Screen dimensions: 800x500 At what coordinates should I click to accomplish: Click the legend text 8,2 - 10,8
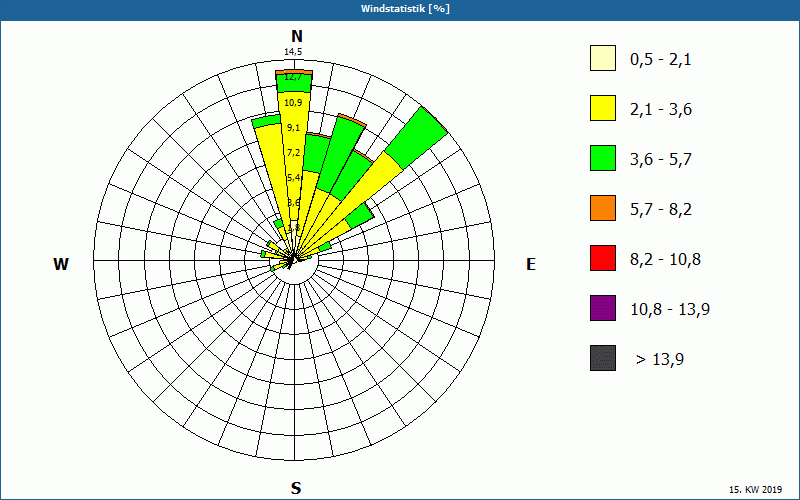pyautogui.click(x=665, y=260)
